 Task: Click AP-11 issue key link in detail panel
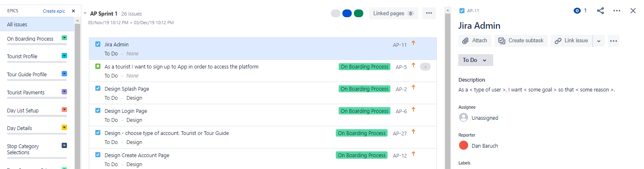473,11
